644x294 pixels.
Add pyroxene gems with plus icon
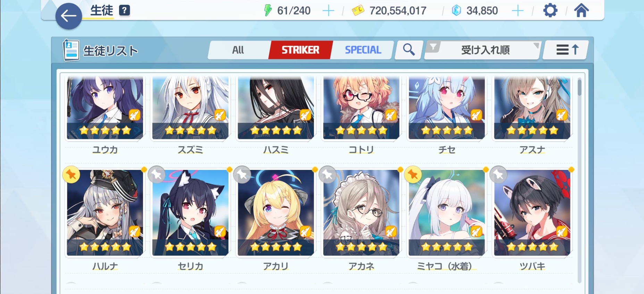(x=517, y=11)
